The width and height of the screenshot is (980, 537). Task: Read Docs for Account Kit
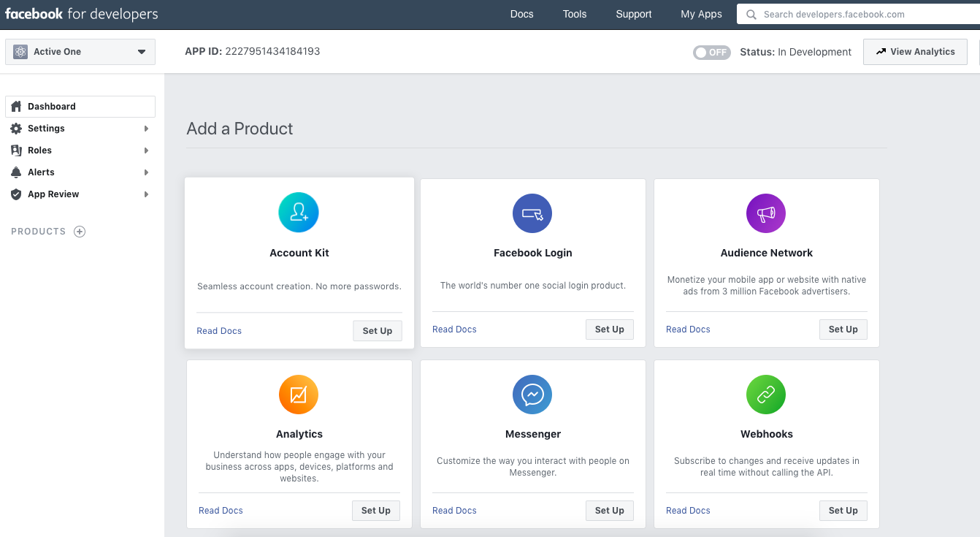[219, 331]
